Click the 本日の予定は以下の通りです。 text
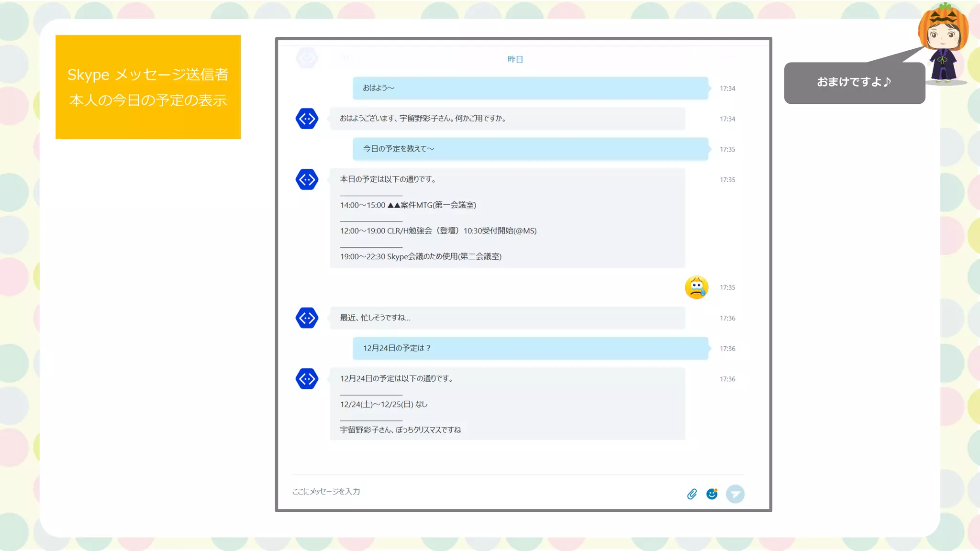Viewport: 980px width, 551px height. pyautogui.click(x=388, y=179)
